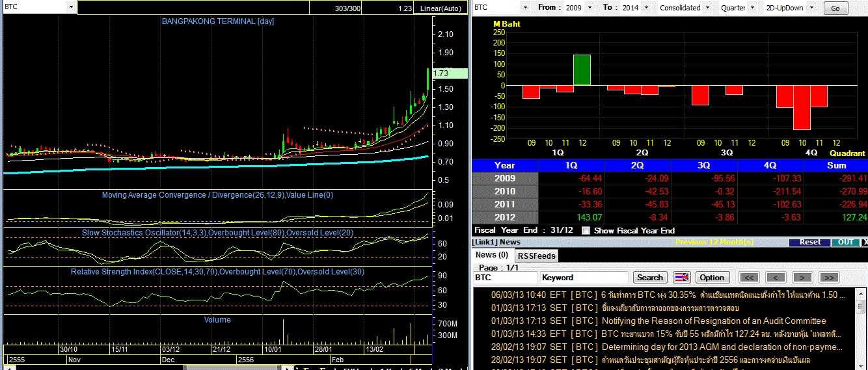Click the Go button

tap(835, 8)
